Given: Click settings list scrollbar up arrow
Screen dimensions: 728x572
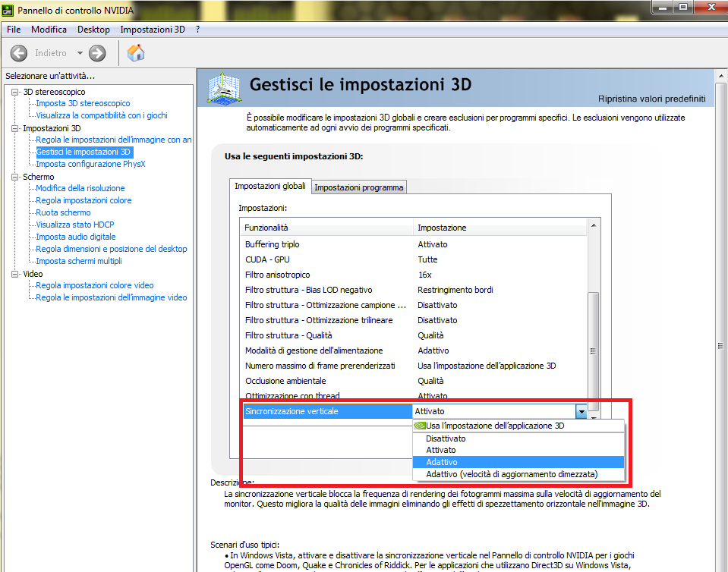Looking at the screenshot, I should point(594,225).
